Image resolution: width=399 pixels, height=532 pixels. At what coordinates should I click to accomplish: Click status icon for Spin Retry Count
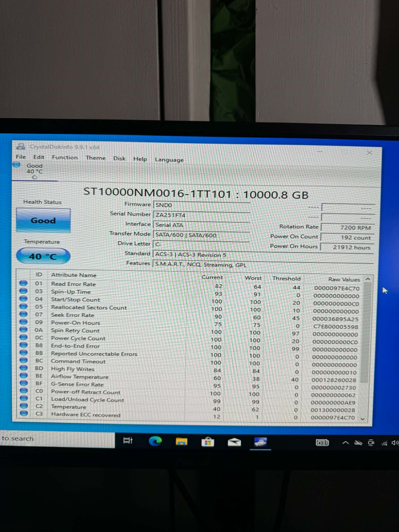coord(23,329)
